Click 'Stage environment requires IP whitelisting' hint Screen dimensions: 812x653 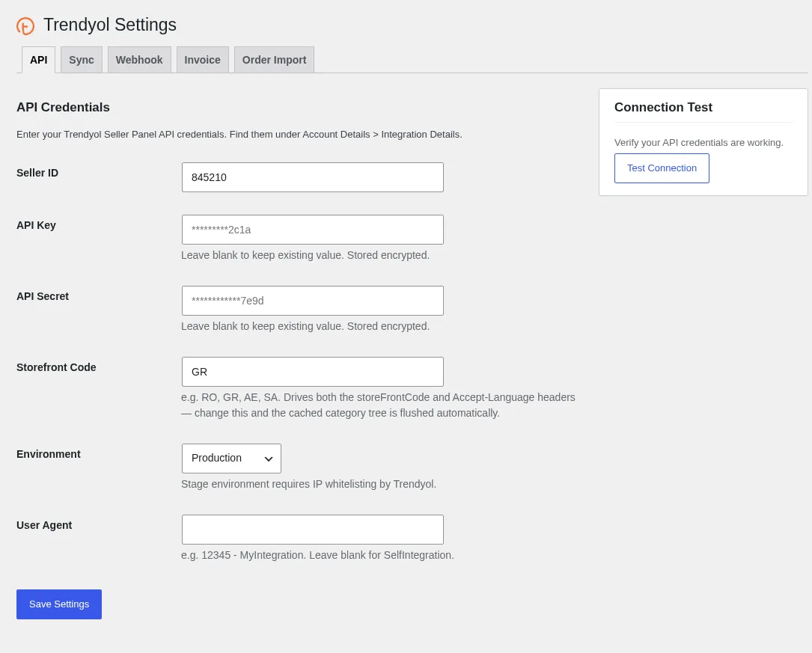click(308, 484)
